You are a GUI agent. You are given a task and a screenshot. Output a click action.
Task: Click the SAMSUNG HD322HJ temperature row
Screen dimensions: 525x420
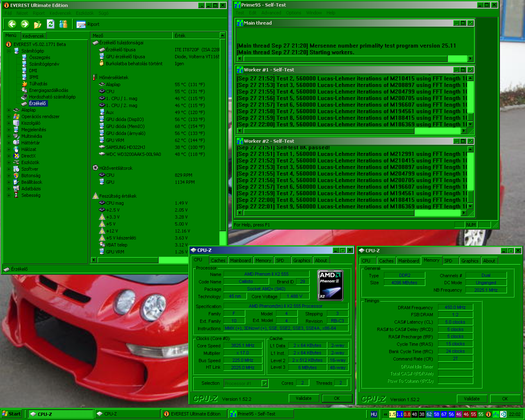(156, 147)
